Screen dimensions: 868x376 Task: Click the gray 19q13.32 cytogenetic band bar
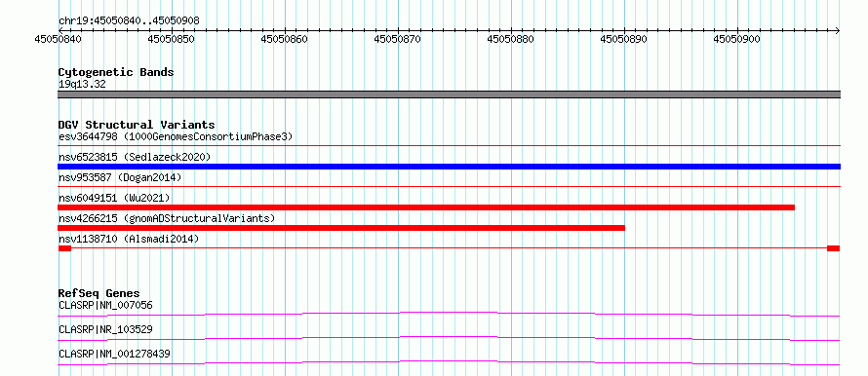coord(449,94)
